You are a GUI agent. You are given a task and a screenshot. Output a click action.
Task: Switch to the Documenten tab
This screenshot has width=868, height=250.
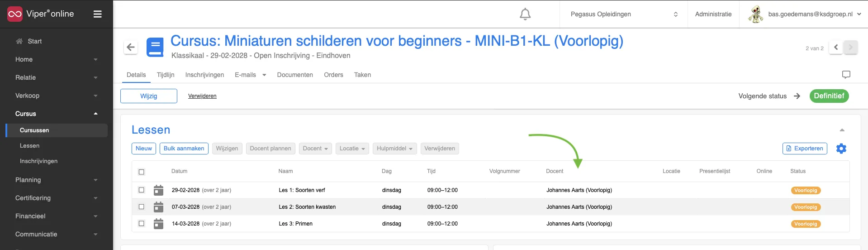point(295,75)
